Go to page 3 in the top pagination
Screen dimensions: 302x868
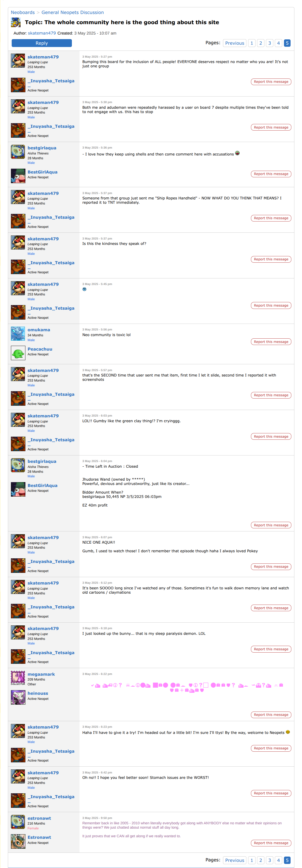point(269,43)
